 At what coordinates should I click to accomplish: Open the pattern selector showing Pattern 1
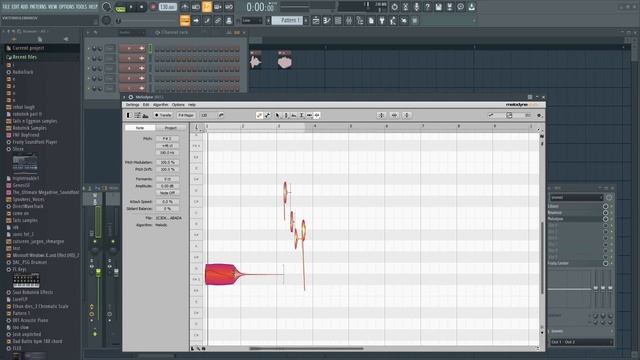[287, 20]
